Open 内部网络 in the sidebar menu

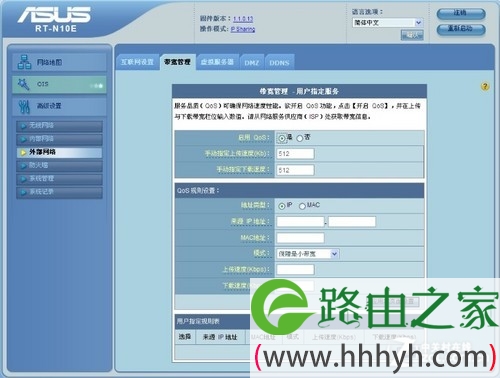click(59, 139)
